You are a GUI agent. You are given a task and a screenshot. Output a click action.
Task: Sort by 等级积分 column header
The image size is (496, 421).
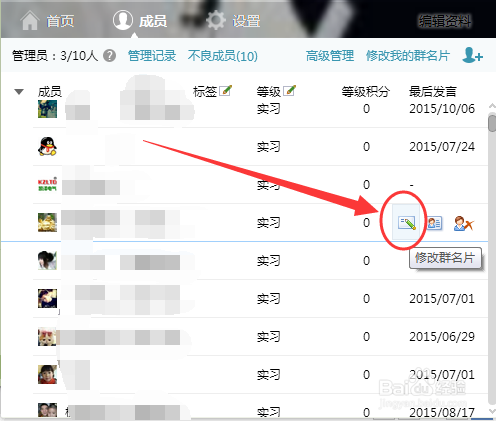(x=365, y=91)
